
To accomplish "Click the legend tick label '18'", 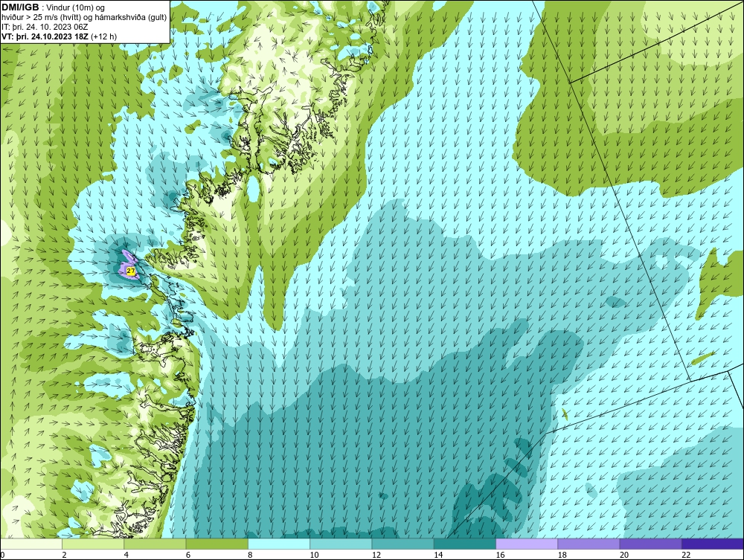I will click(562, 556).
